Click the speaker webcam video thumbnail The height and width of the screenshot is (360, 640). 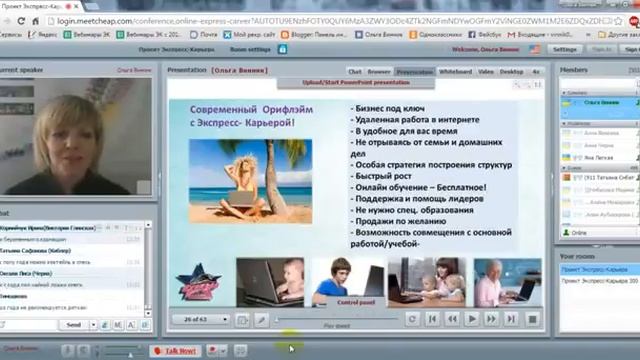(76, 136)
